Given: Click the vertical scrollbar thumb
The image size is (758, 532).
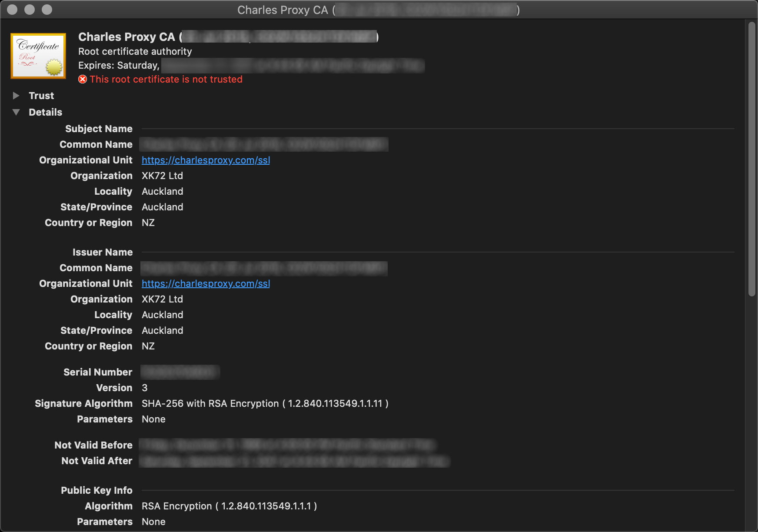Looking at the screenshot, I should 752,159.
